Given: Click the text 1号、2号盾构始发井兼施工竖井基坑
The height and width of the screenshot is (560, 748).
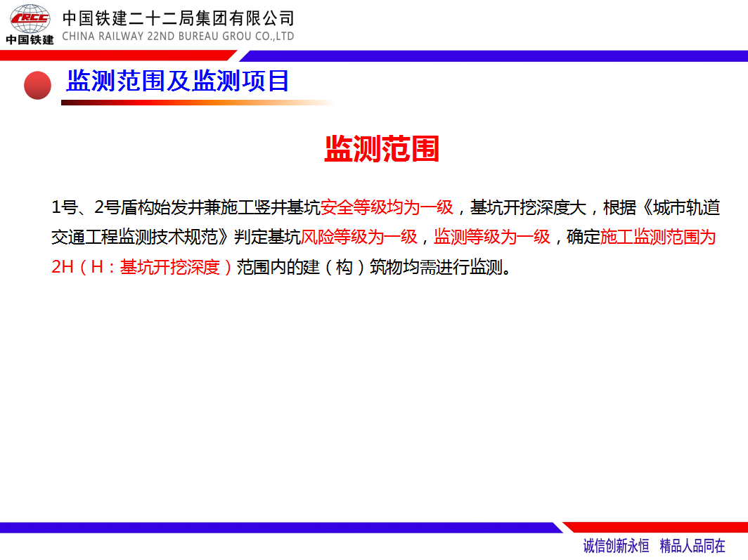Looking at the screenshot, I should pyautogui.click(x=186, y=207).
